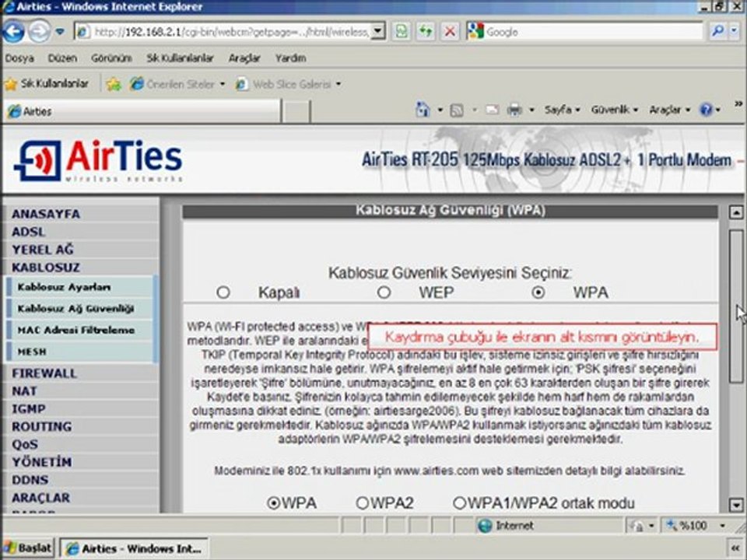Open the ARAÇLAR sidebar section

(x=41, y=498)
